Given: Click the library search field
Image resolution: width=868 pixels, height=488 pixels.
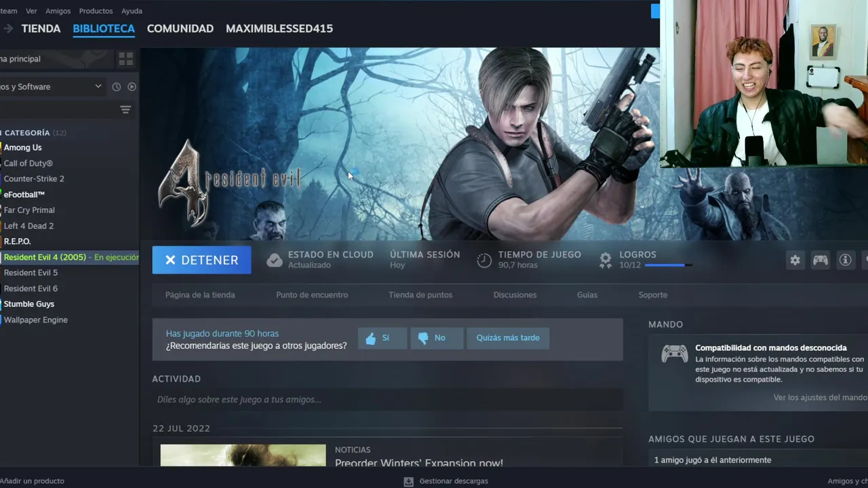Looking at the screenshot, I should click(58, 110).
